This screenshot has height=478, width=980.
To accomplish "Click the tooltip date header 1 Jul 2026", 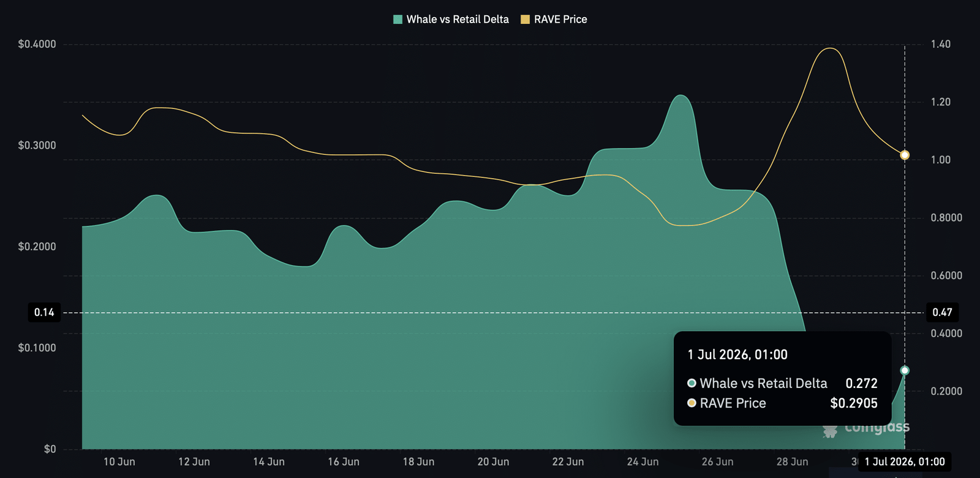I will (737, 355).
